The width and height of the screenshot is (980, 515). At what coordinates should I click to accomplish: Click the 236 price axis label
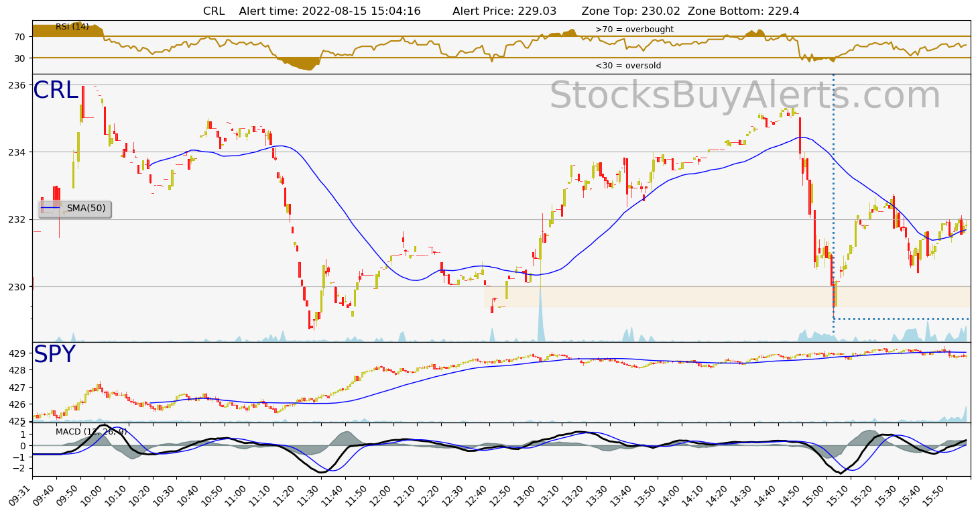[x=18, y=85]
